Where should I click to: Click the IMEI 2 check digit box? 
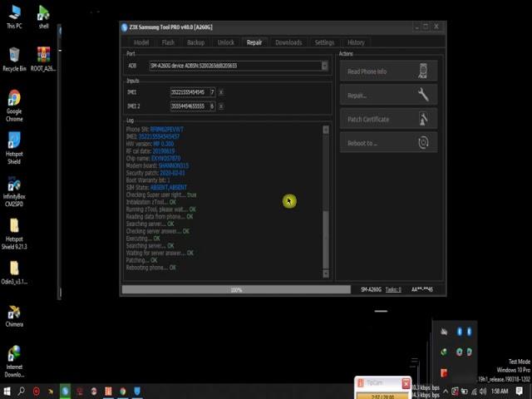point(213,106)
